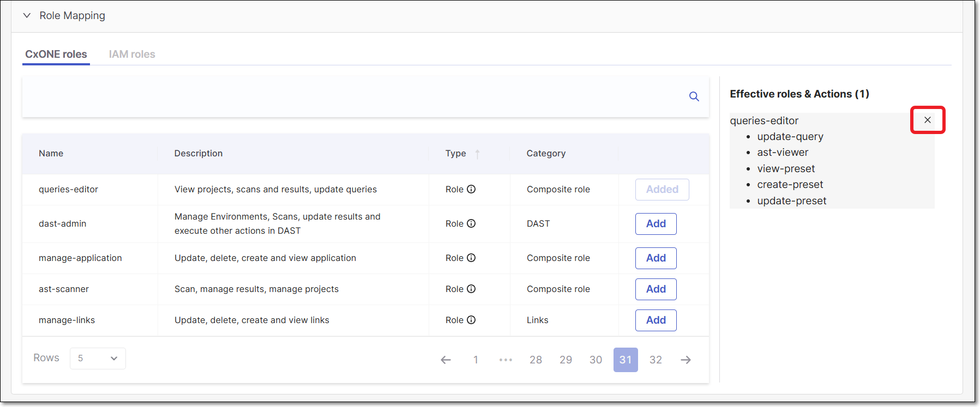Viewport: 980px width, 407px height.
Task: Select the ast-scanner name cell
Action: (x=64, y=289)
